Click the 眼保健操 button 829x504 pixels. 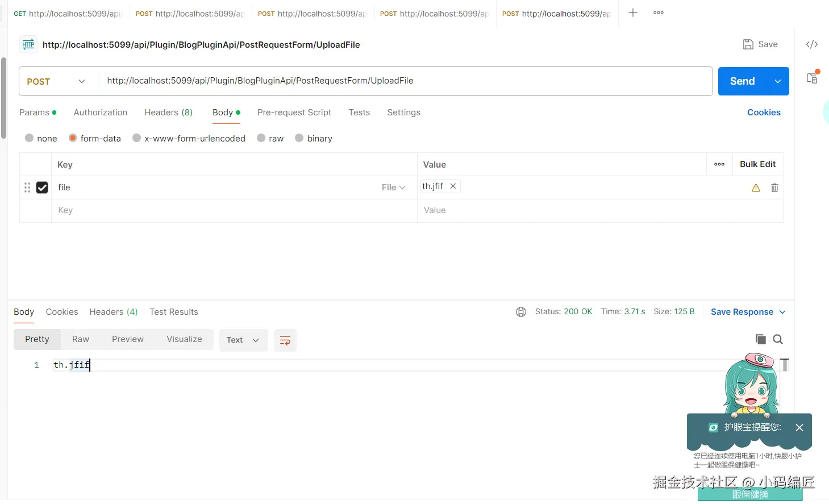[x=750, y=495]
